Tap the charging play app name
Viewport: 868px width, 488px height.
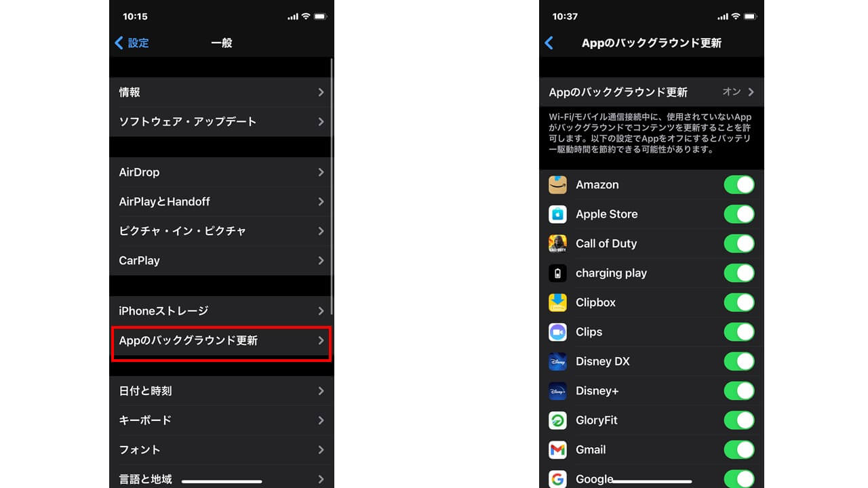[x=611, y=273]
